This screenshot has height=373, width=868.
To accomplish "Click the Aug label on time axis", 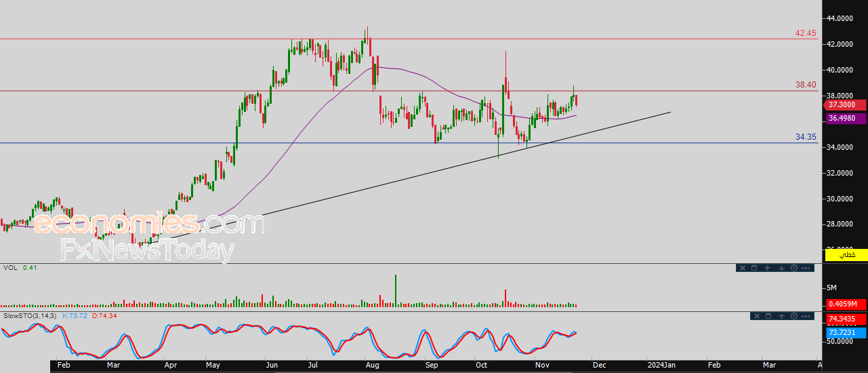I will [x=373, y=365].
